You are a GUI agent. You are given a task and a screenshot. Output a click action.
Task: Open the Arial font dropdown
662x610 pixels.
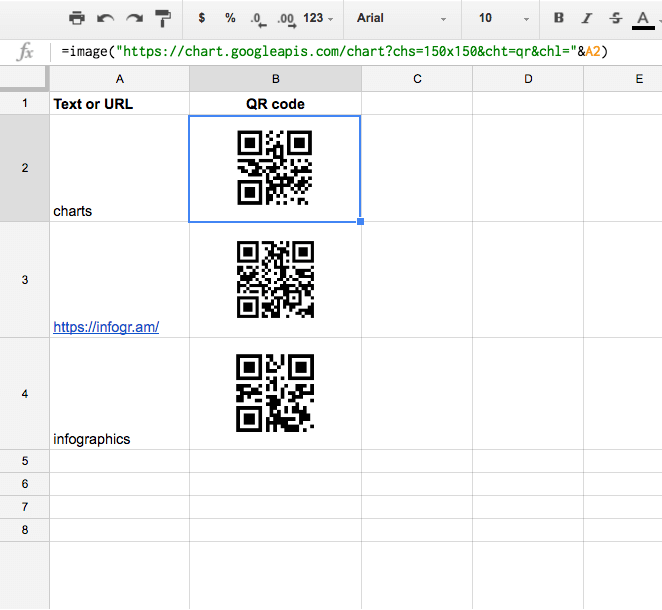pos(402,18)
